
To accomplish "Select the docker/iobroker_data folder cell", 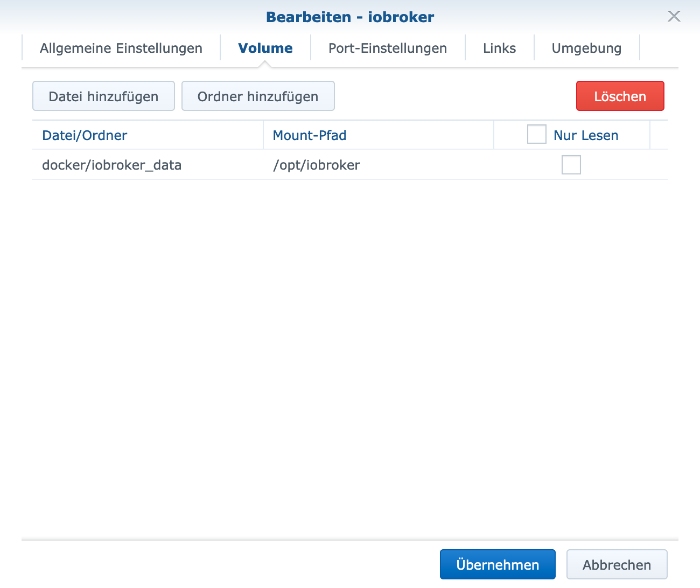I will point(148,165).
